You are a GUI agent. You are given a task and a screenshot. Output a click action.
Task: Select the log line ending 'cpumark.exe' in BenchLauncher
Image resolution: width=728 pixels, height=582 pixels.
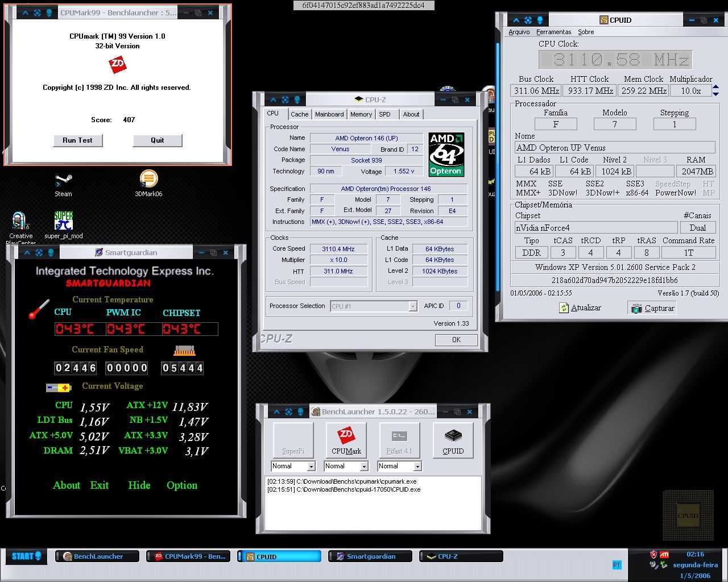coord(342,481)
